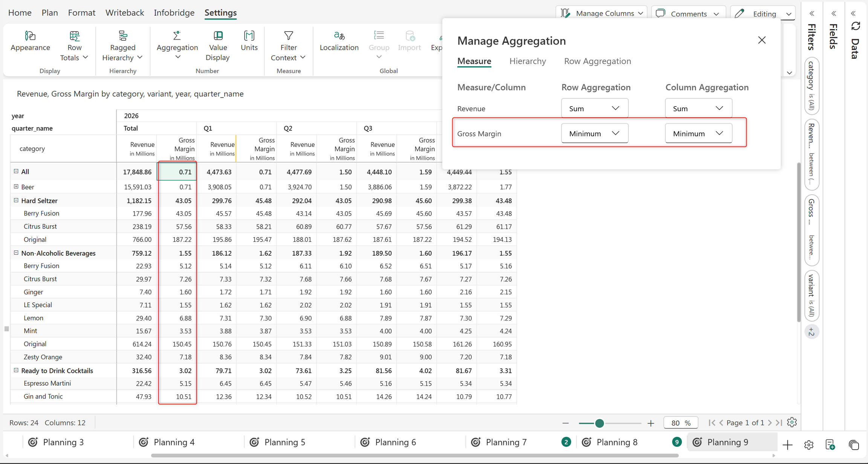
Task: Switch to the Hierarchy tab
Action: [x=527, y=61]
